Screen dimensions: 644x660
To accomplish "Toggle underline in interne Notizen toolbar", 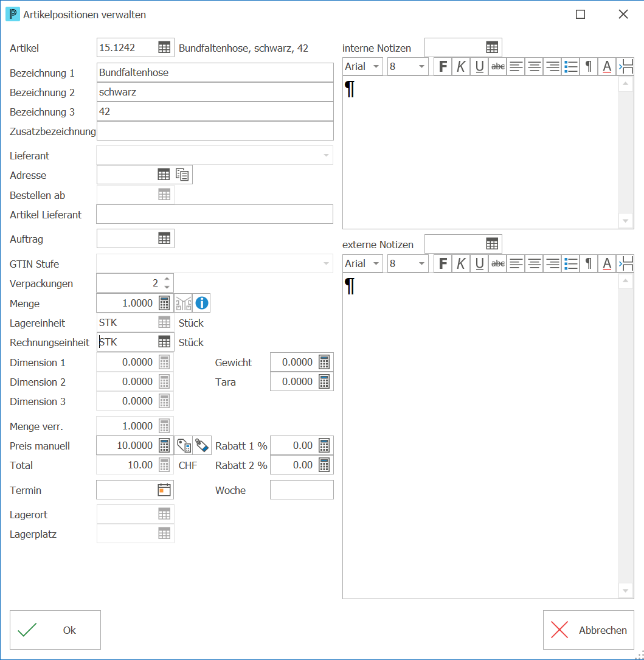I will tap(479, 66).
